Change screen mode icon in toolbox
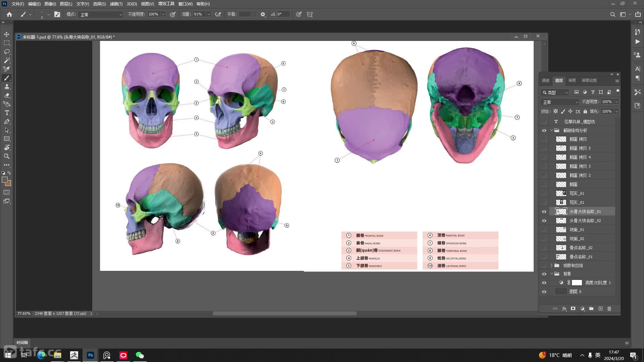This screenshot has width=644, height=362. (x=7, y=201)
